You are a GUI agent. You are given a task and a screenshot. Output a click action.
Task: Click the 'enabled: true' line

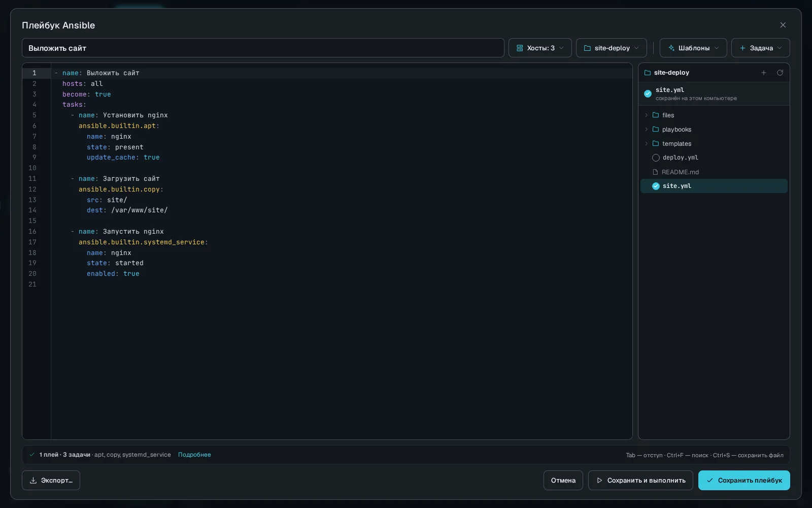click(x=113, y=274)
